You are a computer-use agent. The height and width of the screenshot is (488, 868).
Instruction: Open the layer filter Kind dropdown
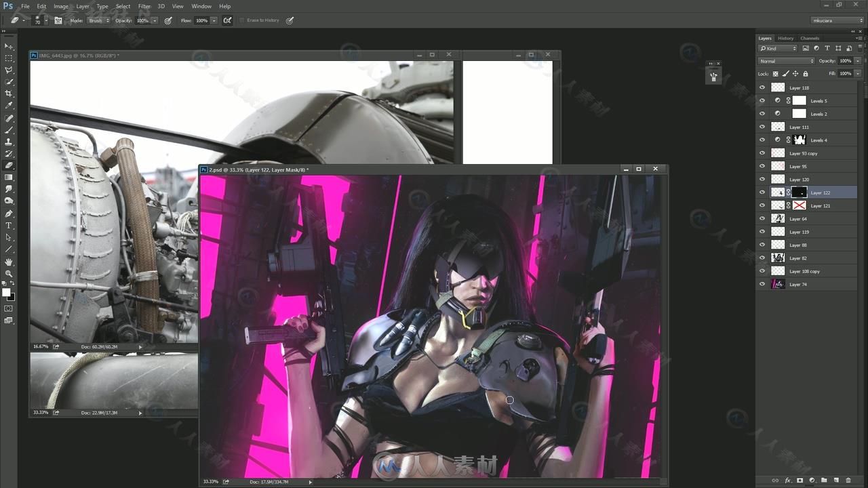pyautogui.click(x=778, y=48)
